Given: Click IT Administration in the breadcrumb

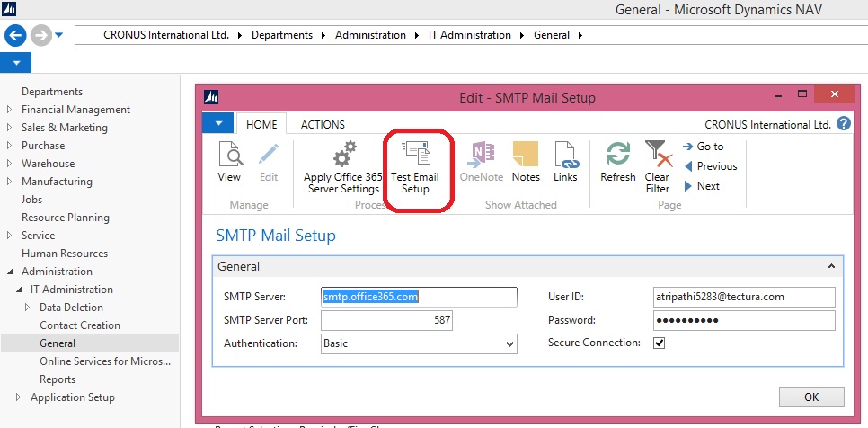Looking at the screenshot, I should (x=470, y=35).
